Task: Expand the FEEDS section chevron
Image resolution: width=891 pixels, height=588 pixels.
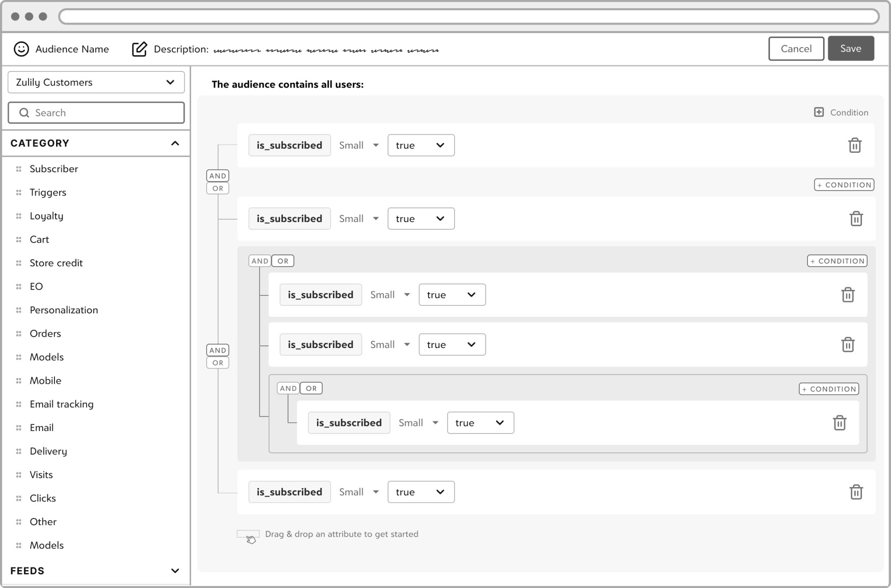Action: coord(175,571)
